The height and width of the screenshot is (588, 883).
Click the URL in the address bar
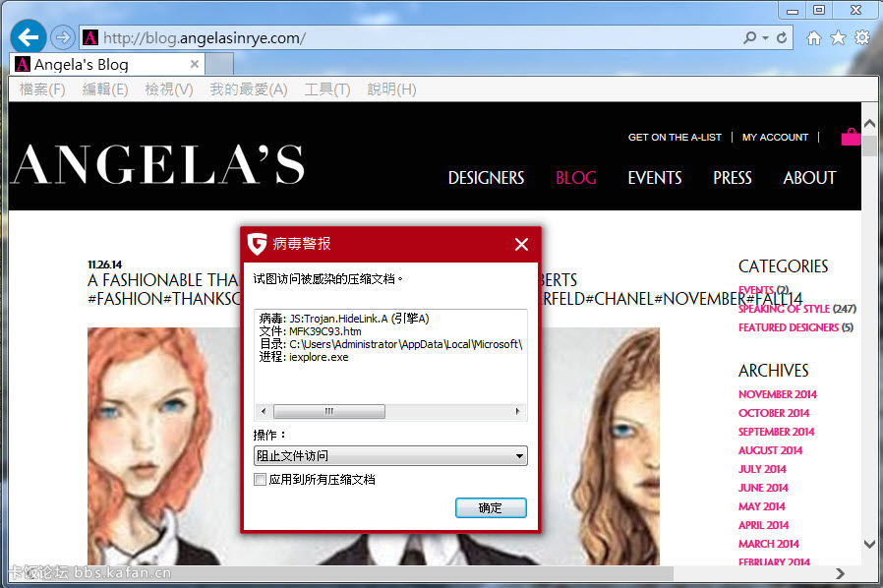tap(205, 37)
